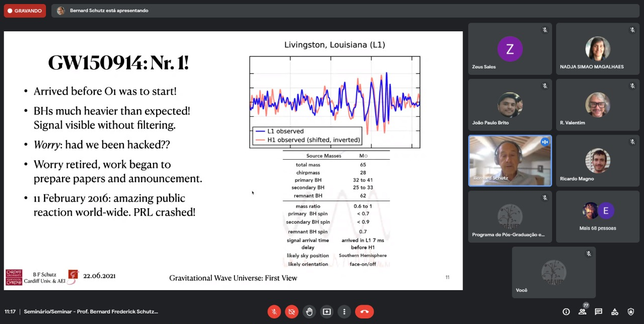Click the '32 to 41' primary BH value
Viewport: 644px width, 324px height.
tap(363, 180)
